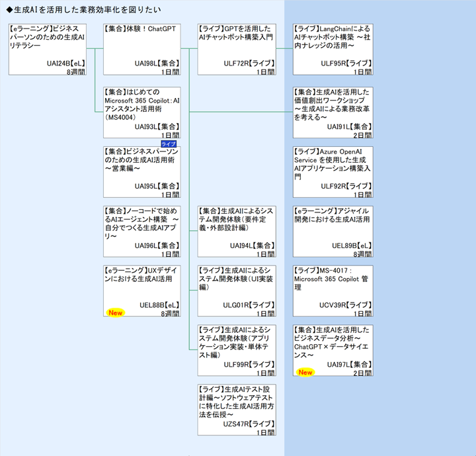Viewport: 476px width, 456px height.
Task: Open the UI implementation course ULG01R
Action: pyautogui.click(x=237, y=291)
